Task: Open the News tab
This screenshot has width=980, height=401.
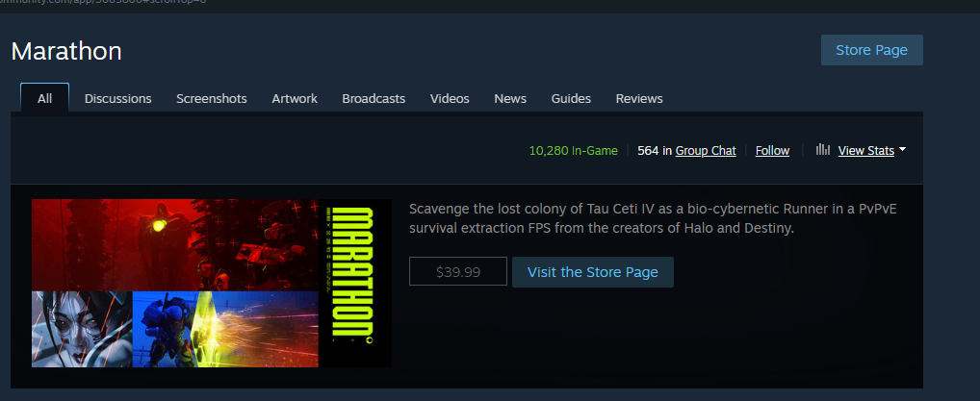Action: coord(510,99)
